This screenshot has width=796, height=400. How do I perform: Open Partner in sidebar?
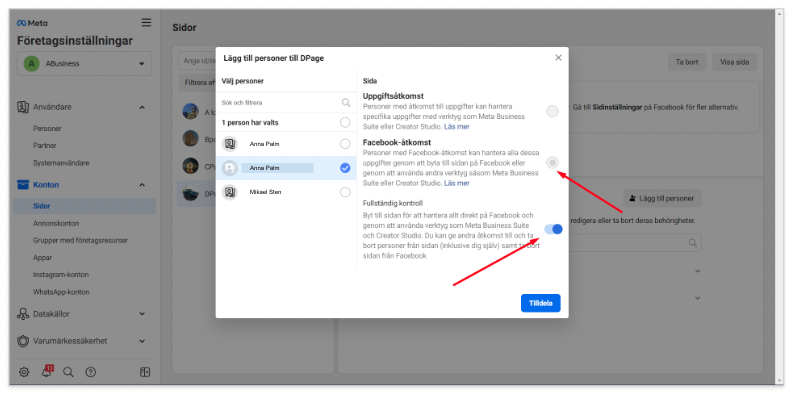[45, 145]
